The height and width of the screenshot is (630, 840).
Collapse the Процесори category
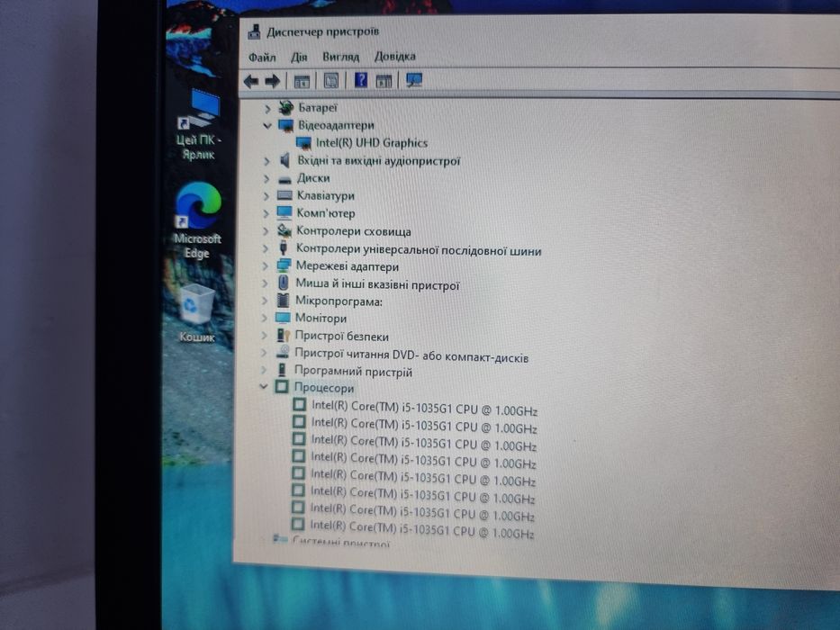coord(264,386)
